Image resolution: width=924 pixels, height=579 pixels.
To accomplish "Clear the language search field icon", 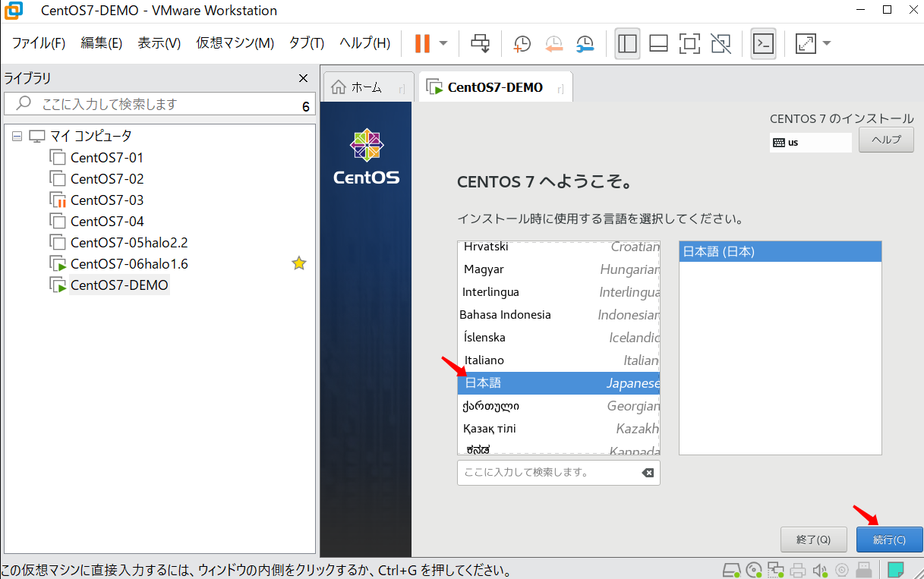I will point(647,473).
